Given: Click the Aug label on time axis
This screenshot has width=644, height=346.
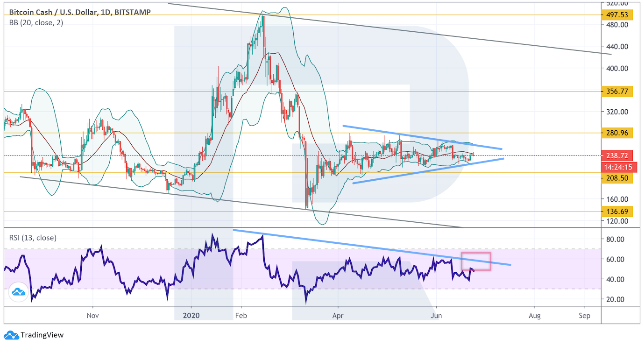Looking at the screenshot, I should (535, 316).
